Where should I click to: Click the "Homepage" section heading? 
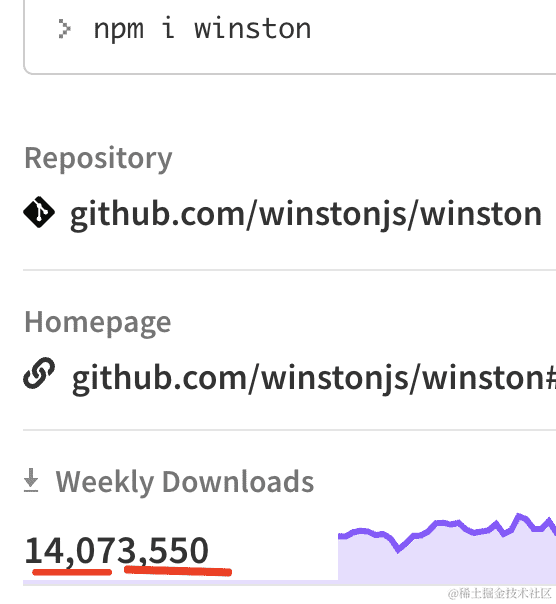pyautogui.click(x=97, y=322)
